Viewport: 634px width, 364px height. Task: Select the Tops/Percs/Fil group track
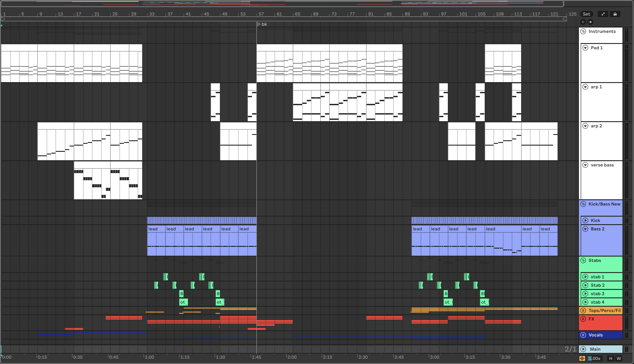pos(604,311)
